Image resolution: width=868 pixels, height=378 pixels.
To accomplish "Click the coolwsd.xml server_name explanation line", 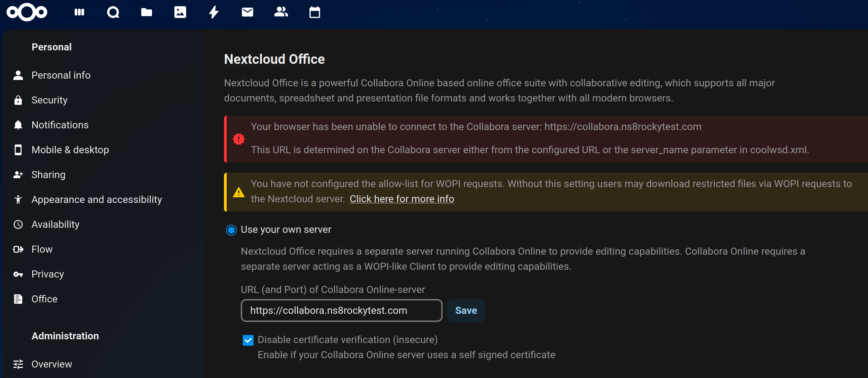I will pyautogui.click(x=530, y=150).
